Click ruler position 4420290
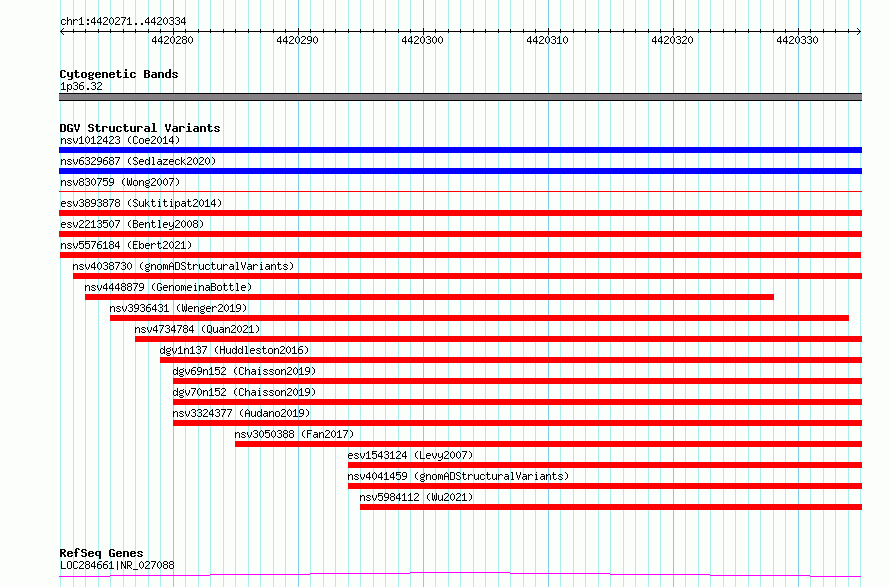The width and height of the screenshot is (890, 587). click(x=297, y=40)
